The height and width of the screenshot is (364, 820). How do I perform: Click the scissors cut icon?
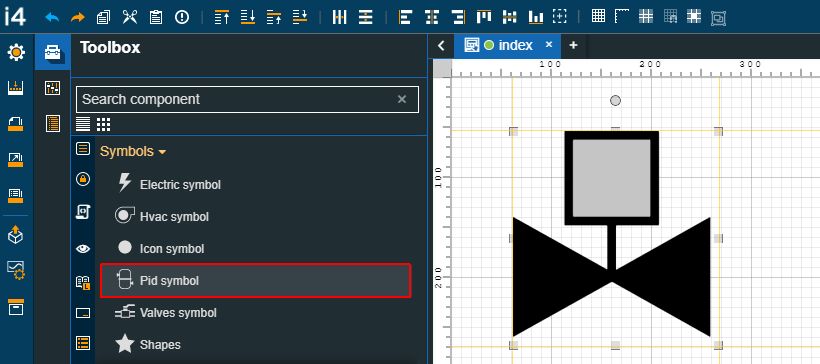pyautogui.click(x=129, y=17)
